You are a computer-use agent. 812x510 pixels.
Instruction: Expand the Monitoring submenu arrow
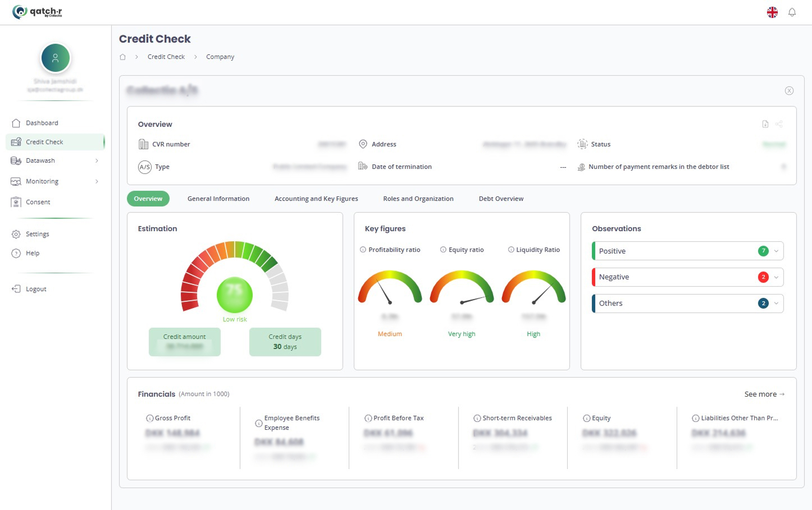97,181
